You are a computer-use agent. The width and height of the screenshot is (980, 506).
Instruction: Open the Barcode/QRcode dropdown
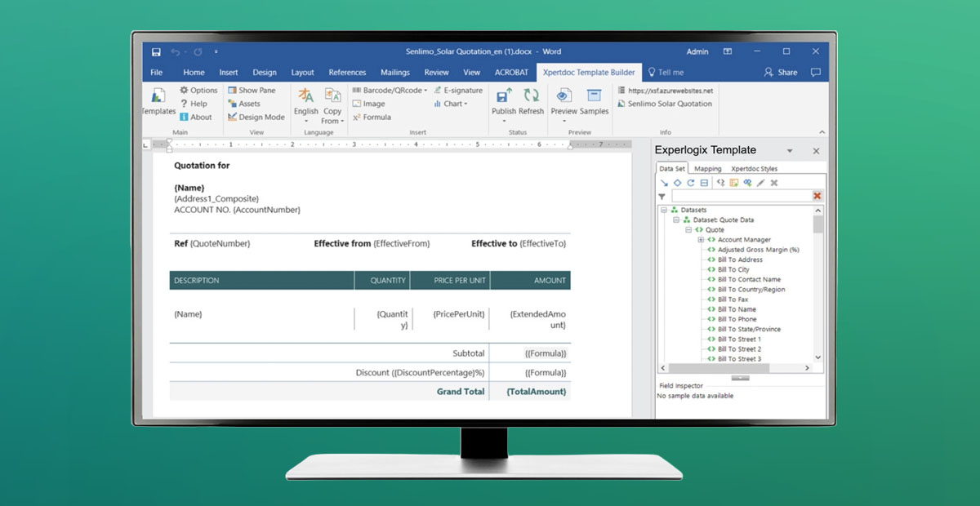(390, 91)
